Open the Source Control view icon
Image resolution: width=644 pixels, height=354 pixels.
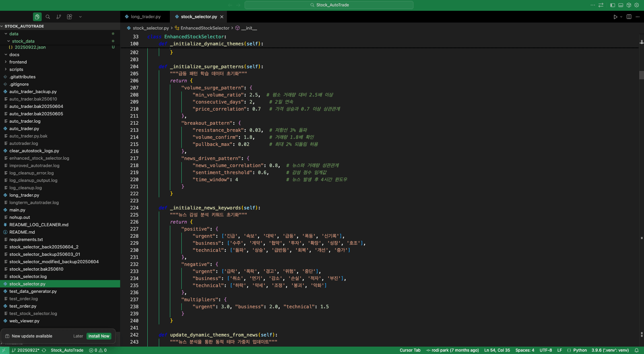(59, 17)
